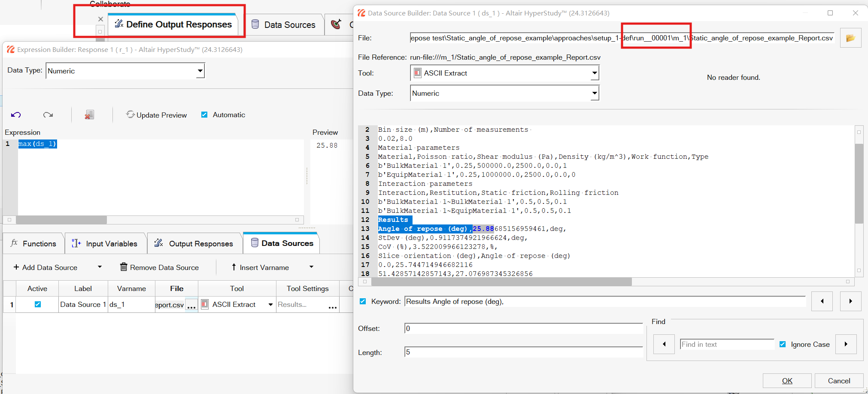
Task: Open the Tool ASCII Extract dropdown
Action: coord(595,73)
